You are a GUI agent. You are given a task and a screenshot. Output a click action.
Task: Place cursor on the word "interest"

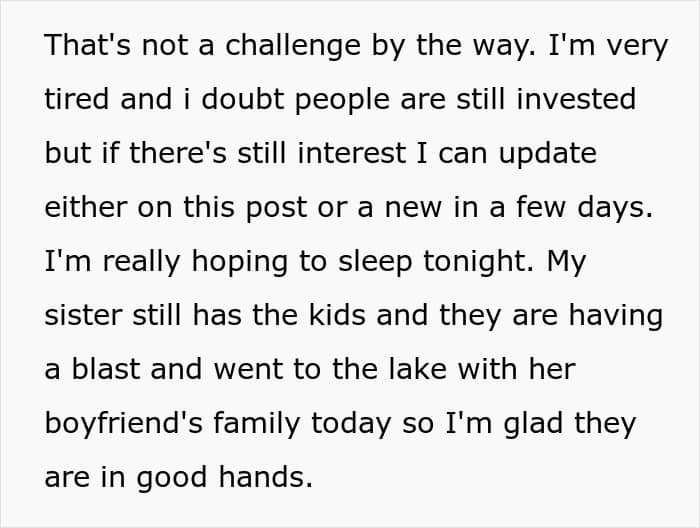click(352, 153)
